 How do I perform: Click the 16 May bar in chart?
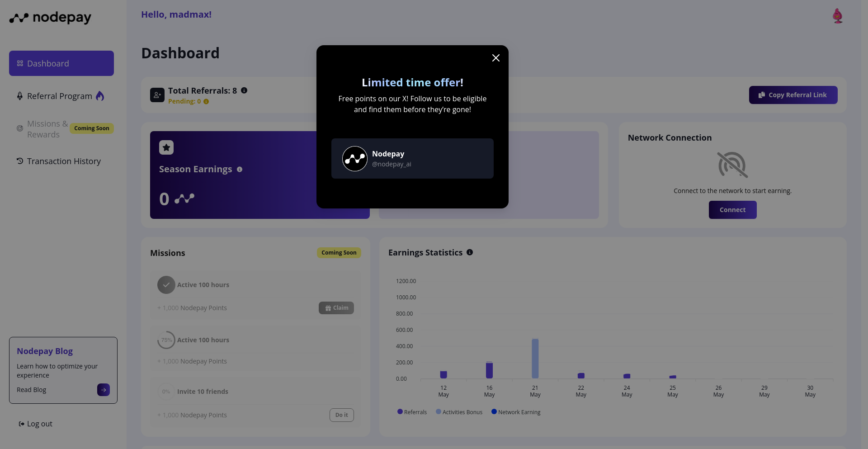489,370
